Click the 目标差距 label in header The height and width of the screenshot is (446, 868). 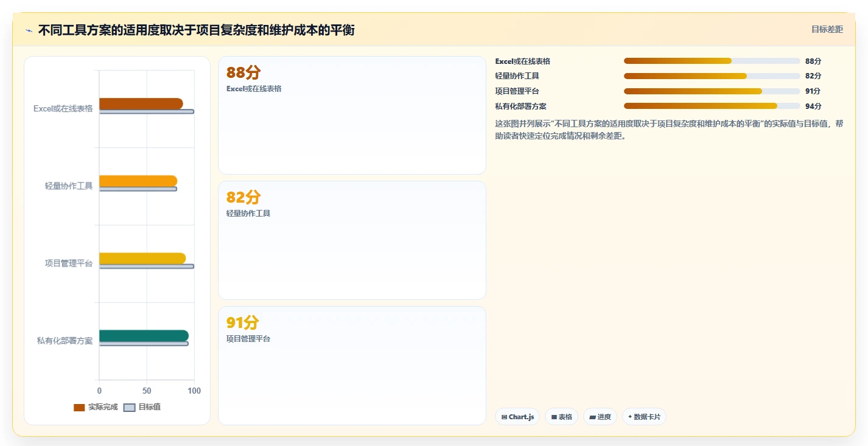pos(827,29)
